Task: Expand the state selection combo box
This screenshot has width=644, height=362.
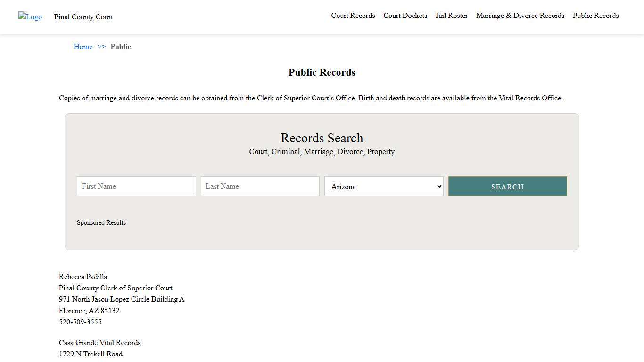Action: 383,186
